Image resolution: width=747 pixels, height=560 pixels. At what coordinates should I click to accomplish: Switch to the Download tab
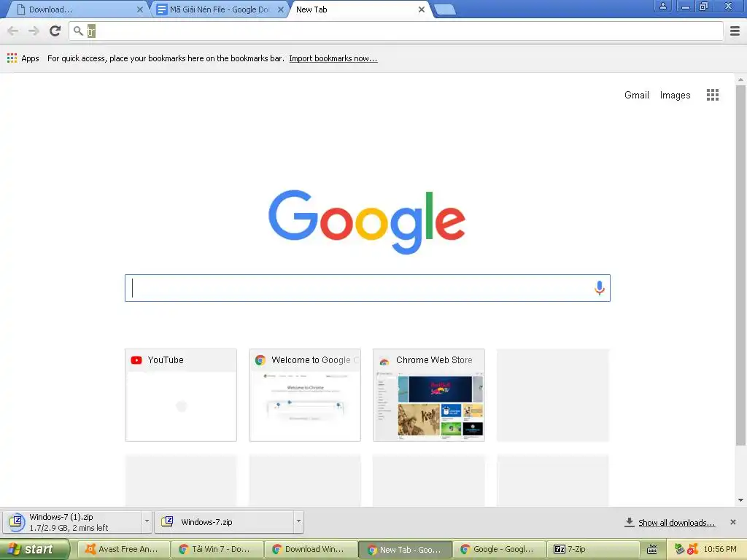click(x=76, y=9)
